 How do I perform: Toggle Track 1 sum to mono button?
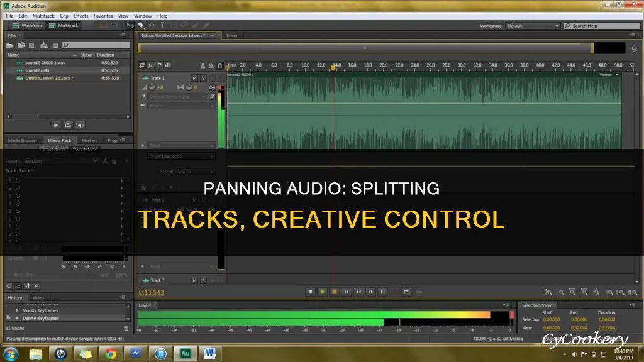tap(212, 87)
